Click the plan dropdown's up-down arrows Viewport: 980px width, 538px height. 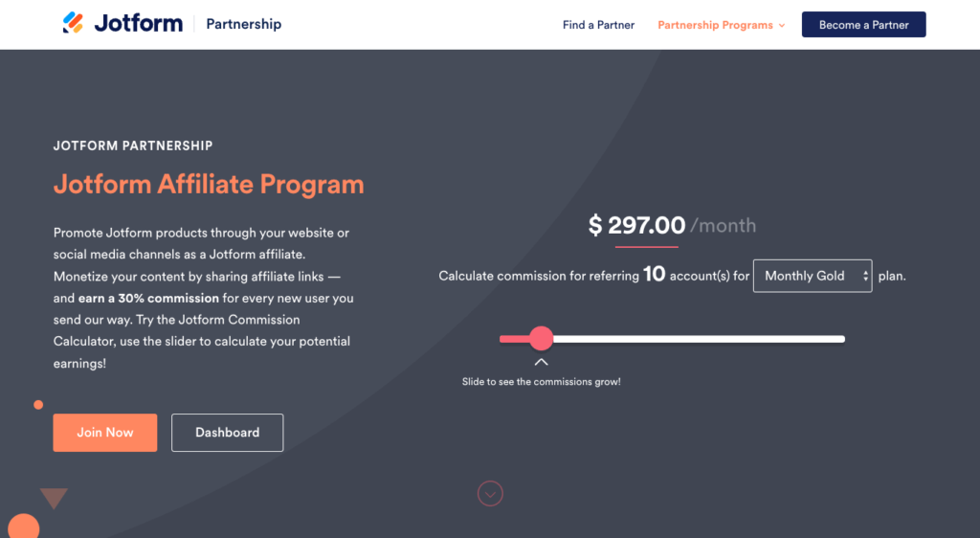click(865, 276)
